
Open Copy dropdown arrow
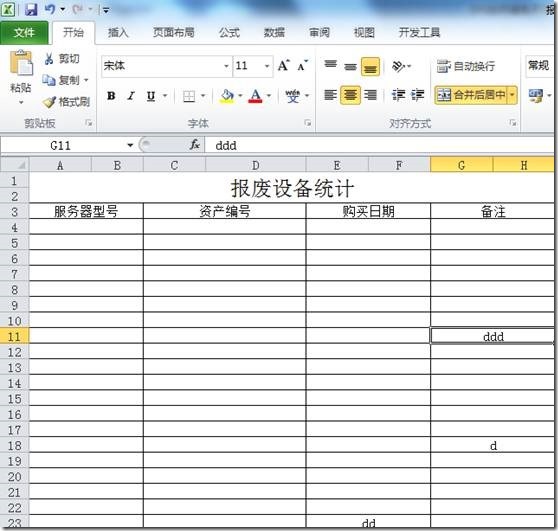tap(86, 80)
